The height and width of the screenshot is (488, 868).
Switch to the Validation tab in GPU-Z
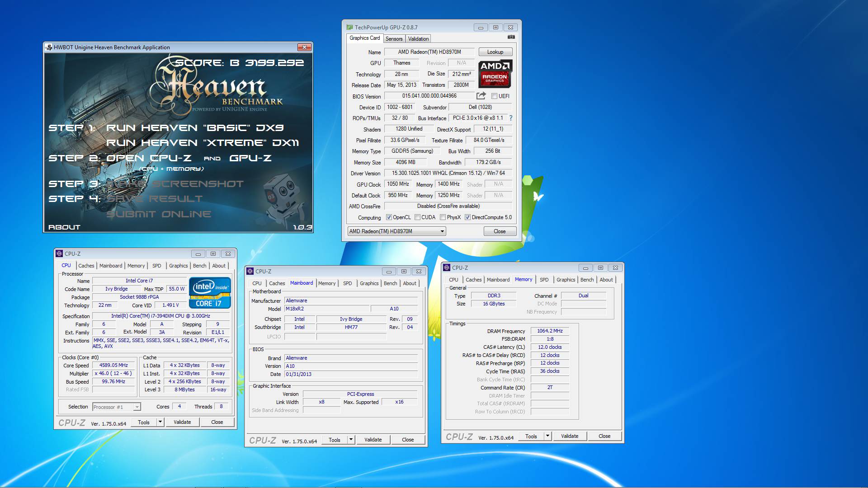(418, 39)
